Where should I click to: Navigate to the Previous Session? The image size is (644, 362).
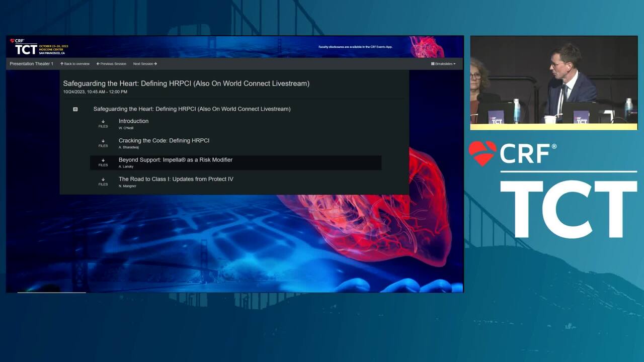click(111, 64)
